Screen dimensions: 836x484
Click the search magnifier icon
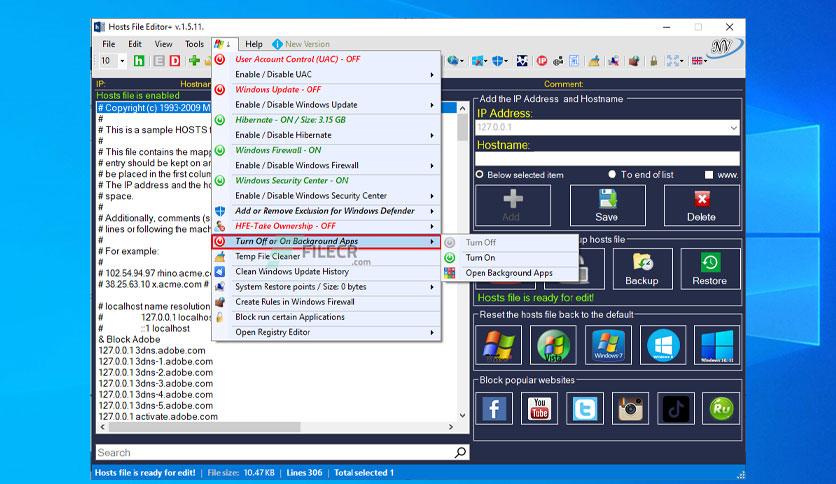click(460, 453)
